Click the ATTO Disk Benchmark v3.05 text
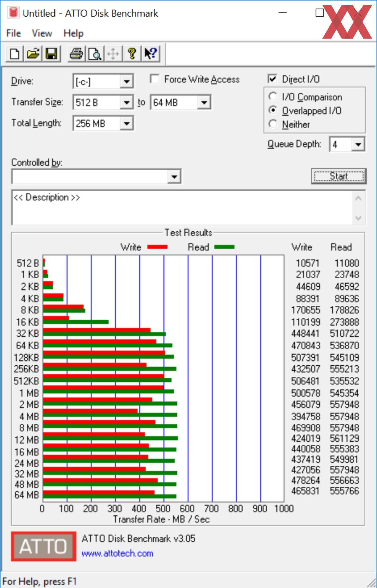The width and height of the screenshot is (377, 588). (x=138, y=538)
